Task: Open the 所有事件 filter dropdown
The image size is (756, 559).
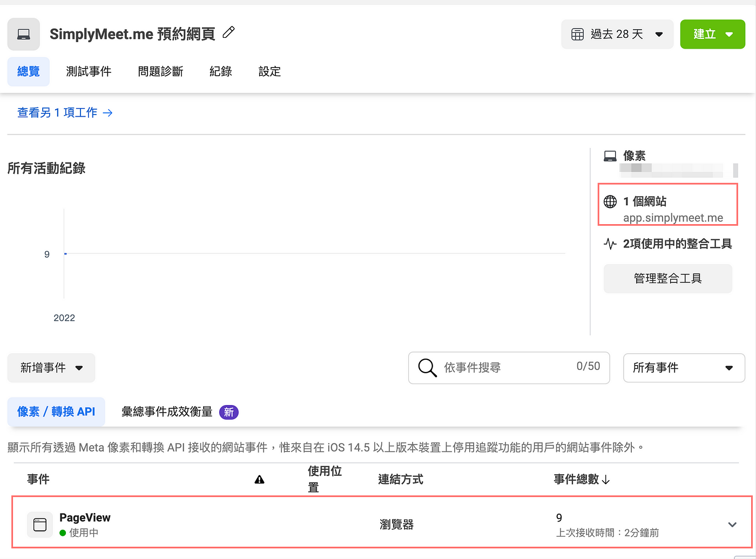Action: pos(684,368)
